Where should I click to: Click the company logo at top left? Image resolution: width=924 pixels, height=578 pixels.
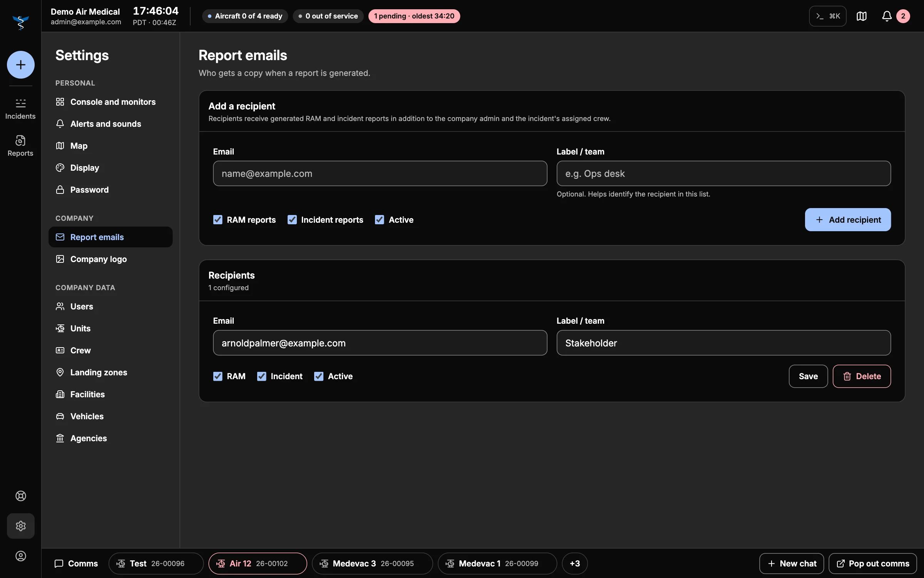click(21, 22)
